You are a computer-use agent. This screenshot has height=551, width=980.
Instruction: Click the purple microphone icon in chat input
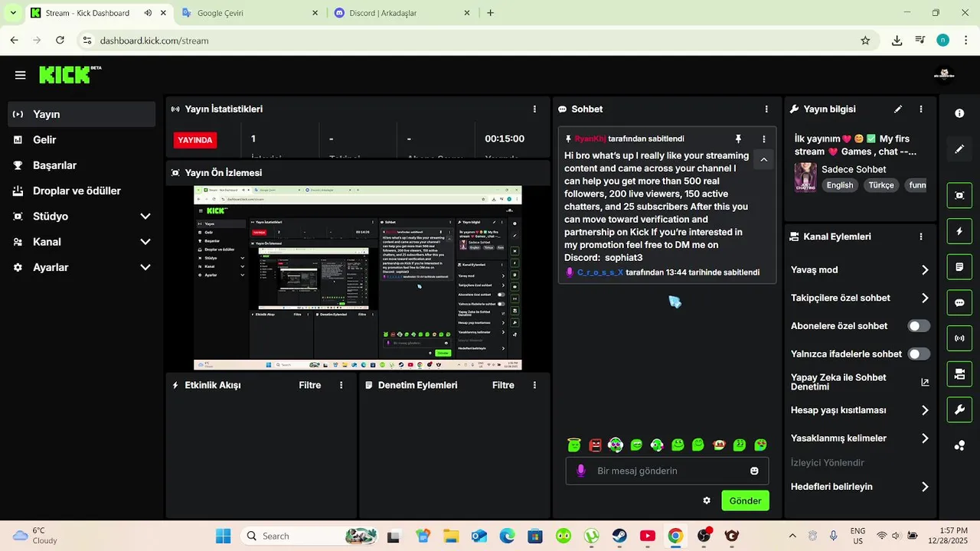tap(581, 471)
